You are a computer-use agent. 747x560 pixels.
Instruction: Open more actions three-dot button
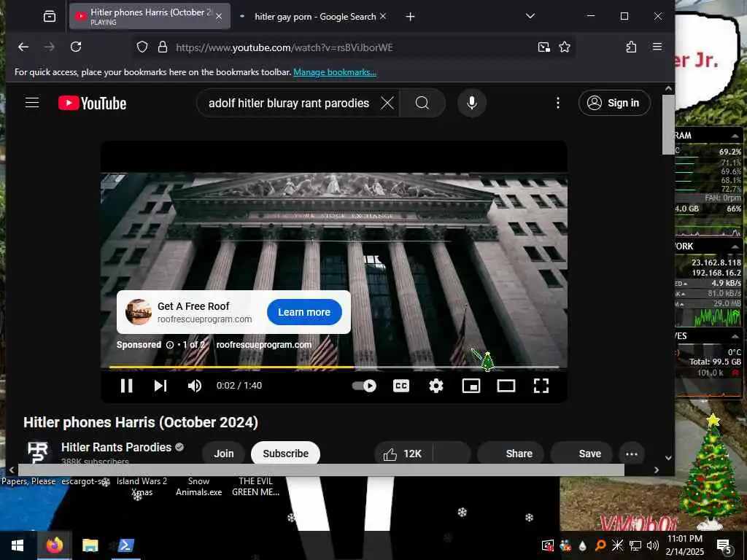[x=632, y=454]
